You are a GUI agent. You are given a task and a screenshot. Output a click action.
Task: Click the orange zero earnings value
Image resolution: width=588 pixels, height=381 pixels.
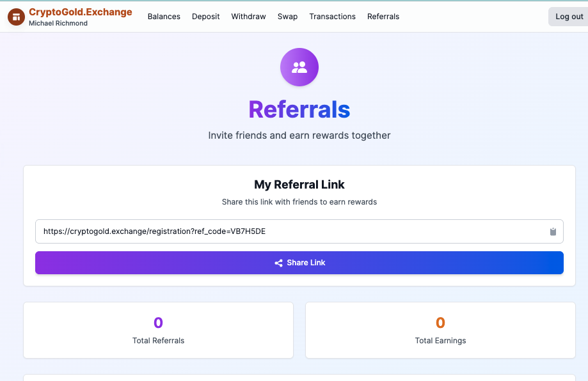440,323
